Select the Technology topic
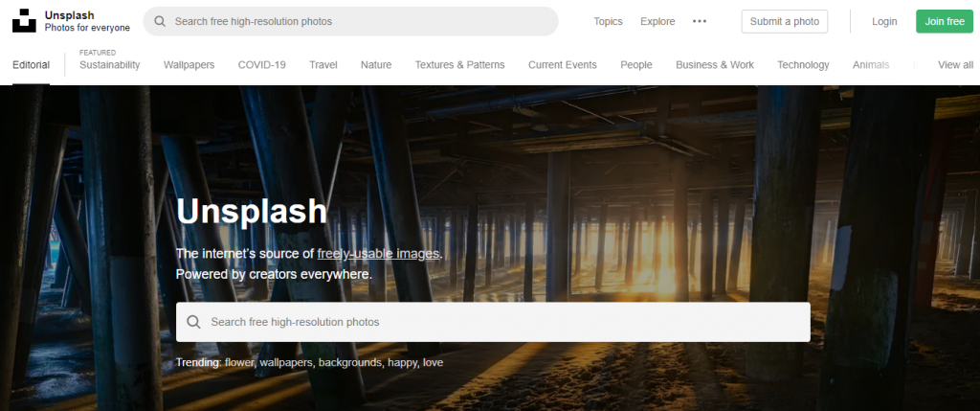Image resolution: width=980 pixels, height=411 pixels. [803, 64]
